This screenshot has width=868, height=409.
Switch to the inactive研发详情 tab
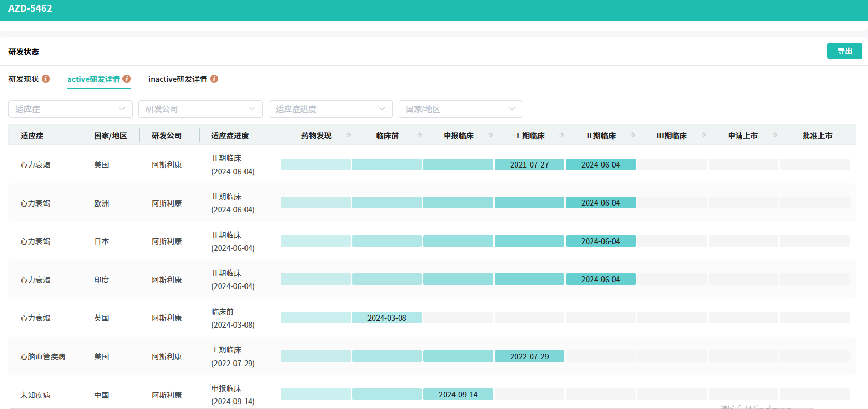(177, 79)
